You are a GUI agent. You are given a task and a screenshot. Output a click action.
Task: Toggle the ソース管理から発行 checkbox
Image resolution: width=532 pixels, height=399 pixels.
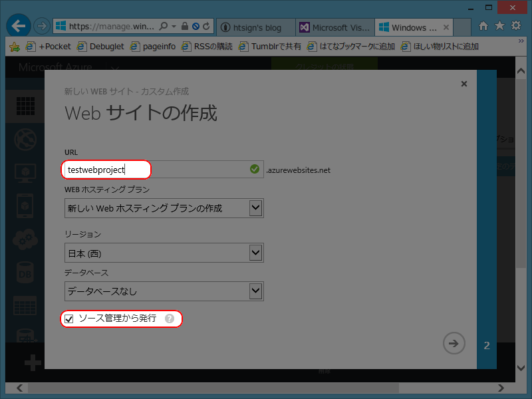(70, 319)
